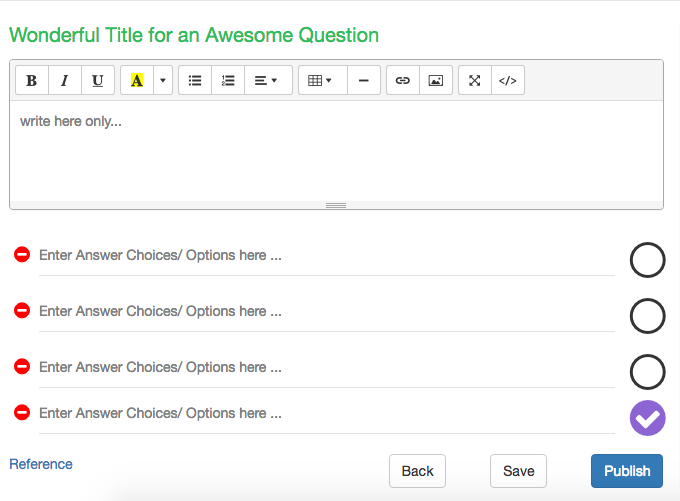Uncheck the purple selected fourth answer

click(647, 418)
